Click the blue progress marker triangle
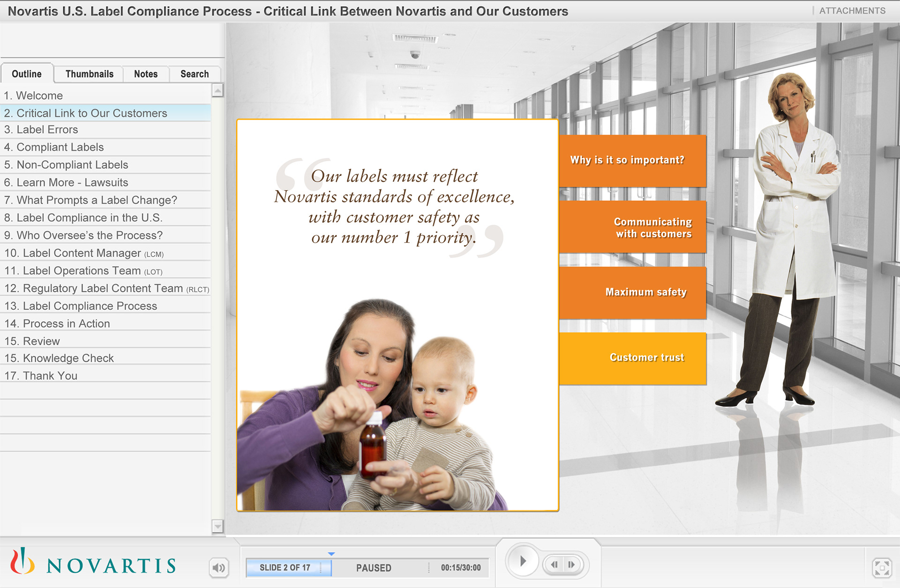This screenshot has width=900, height=588. click(331, 554)
